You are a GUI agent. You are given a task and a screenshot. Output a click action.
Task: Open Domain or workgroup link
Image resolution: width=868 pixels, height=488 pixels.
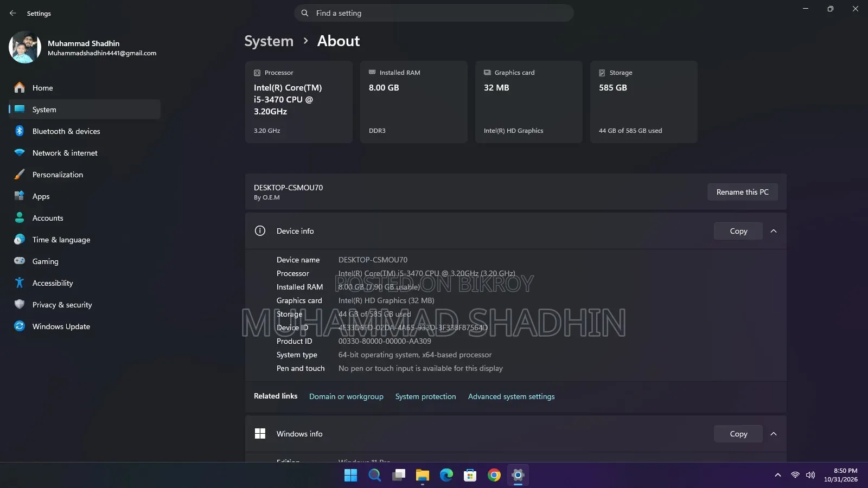[x=346, y=396]
